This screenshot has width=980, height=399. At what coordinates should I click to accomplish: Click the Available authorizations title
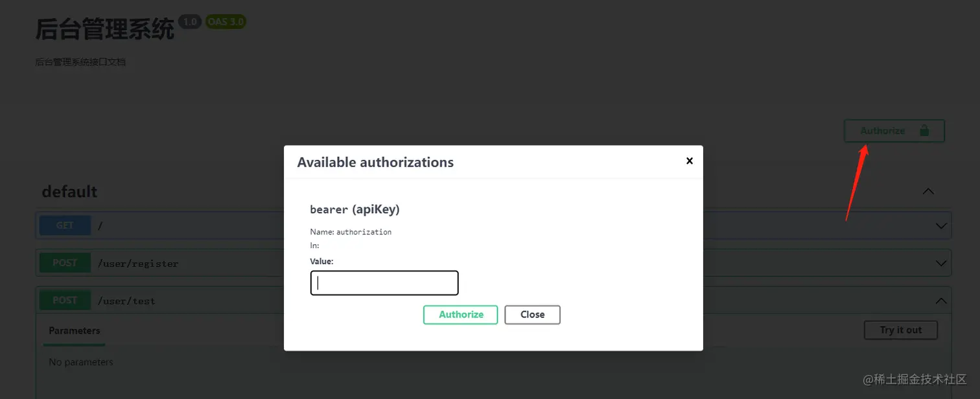[375, 163]
